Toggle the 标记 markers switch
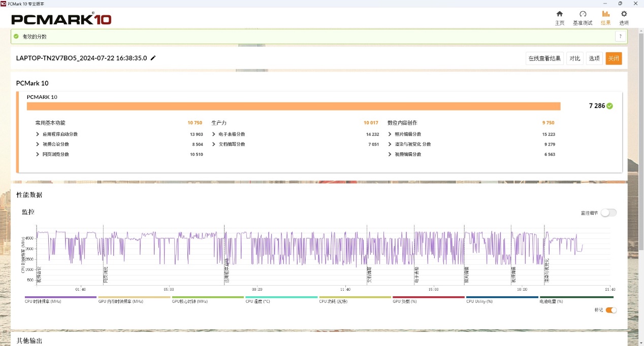This screenshot has height=346, width=644. point(611,310)
